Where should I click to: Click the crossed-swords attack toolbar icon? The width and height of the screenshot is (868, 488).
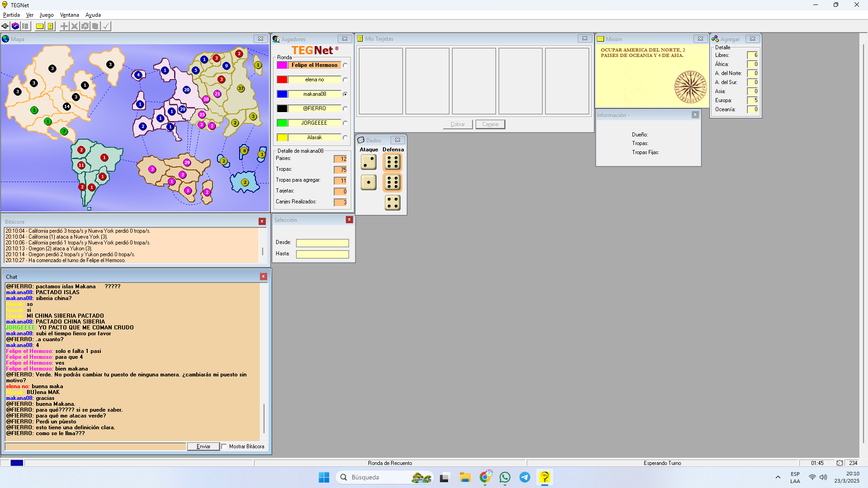point(75,26)
